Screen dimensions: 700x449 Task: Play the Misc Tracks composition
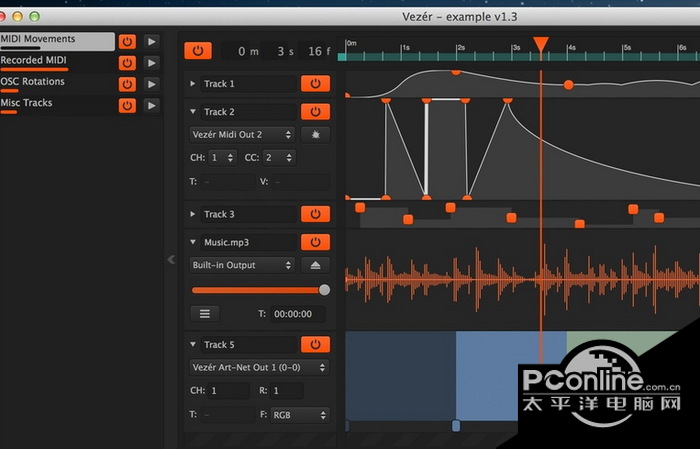coord(152,106)
